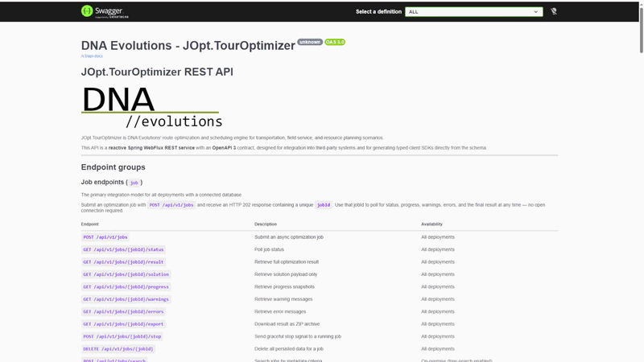Click 'Select a definition' label
Screen dimensions: 644x362
click(x=378, y=12)
